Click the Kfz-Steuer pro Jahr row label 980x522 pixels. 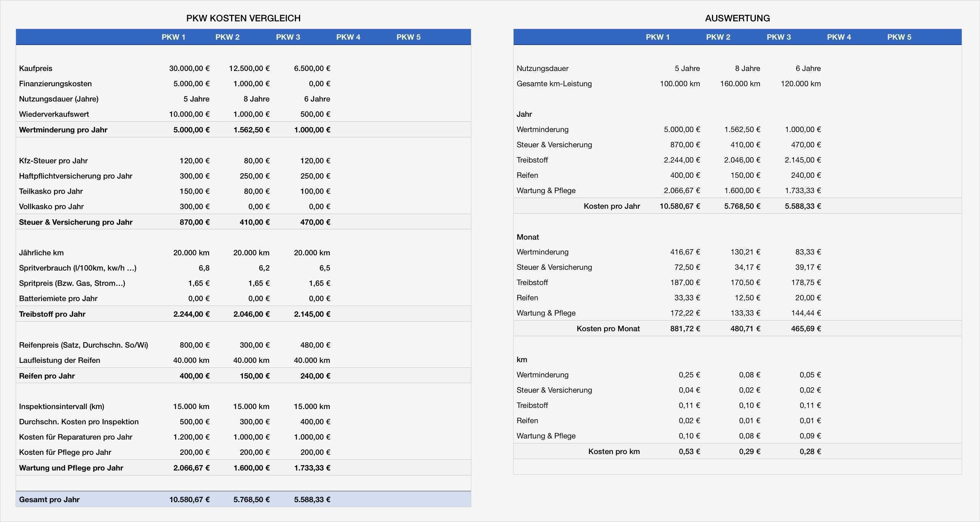point(53,161)
